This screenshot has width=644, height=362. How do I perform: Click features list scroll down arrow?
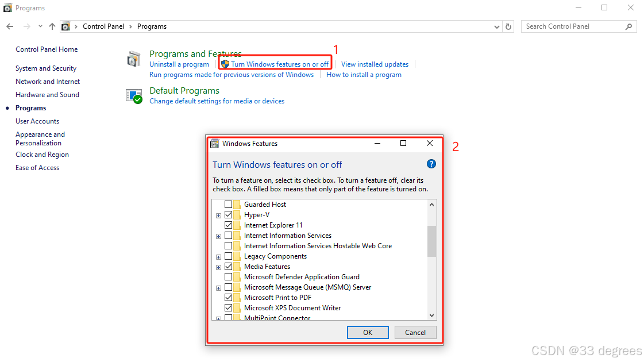431,315
